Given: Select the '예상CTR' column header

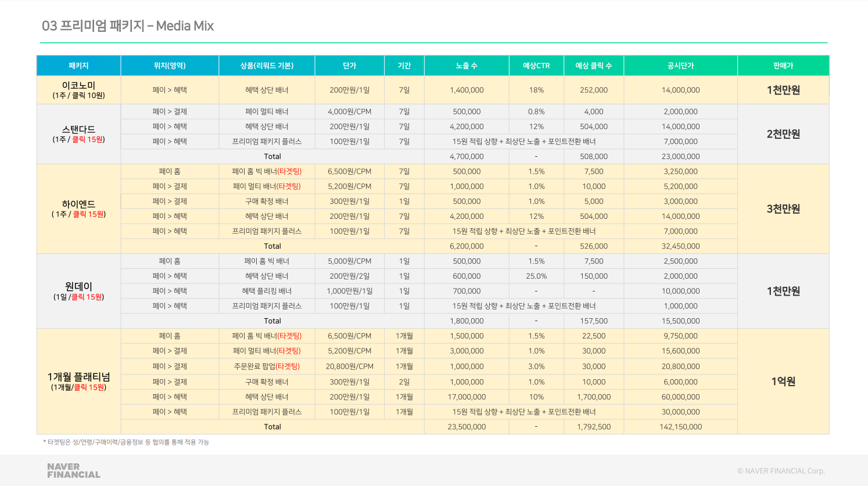Looking at the screenshot, I should (536, 66).
